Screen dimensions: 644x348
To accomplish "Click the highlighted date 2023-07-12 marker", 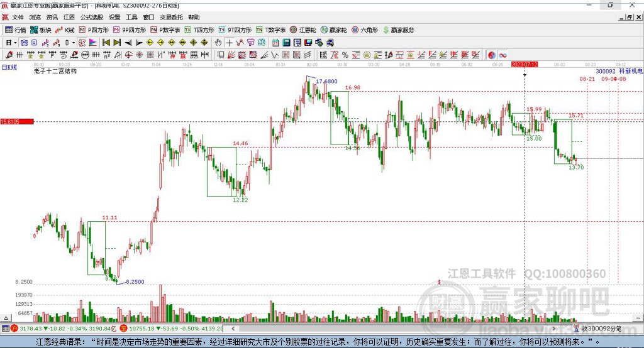I will pyautogui.click(x=525, y=65).
